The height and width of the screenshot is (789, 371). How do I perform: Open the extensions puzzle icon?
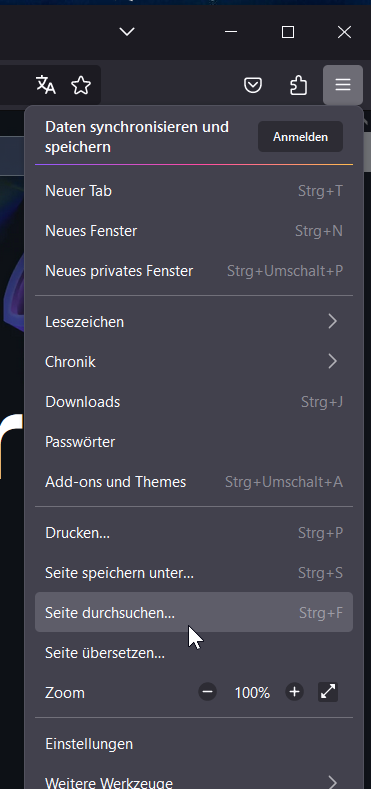[299, 85]
